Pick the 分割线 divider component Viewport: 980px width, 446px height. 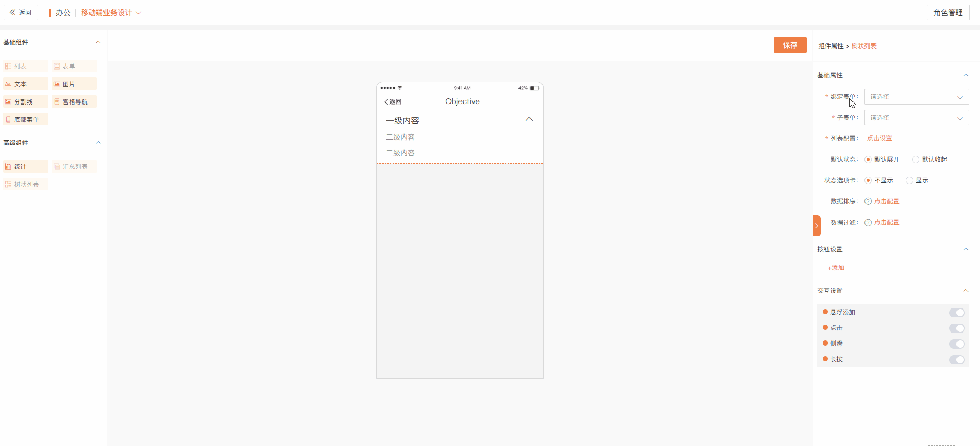25,102
